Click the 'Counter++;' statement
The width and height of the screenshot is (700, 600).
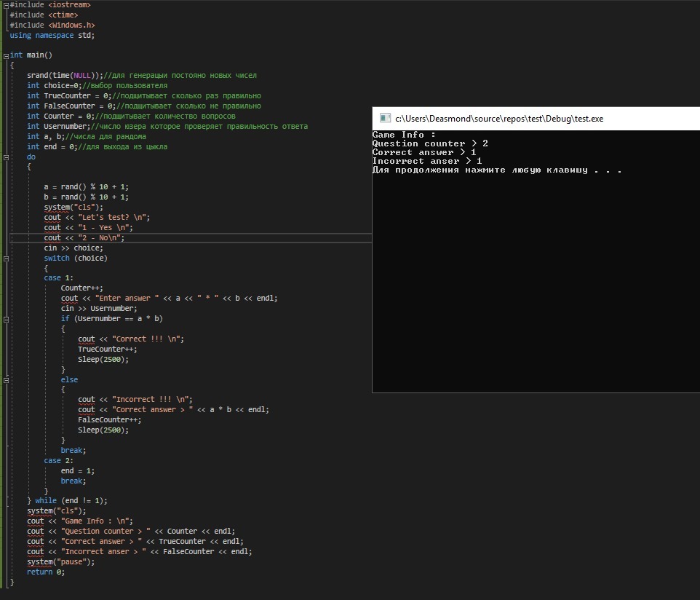point(82,288)
